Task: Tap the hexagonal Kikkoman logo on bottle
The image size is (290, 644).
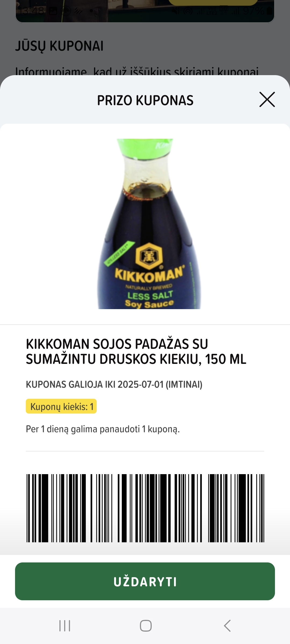Action: pos(149,256)
